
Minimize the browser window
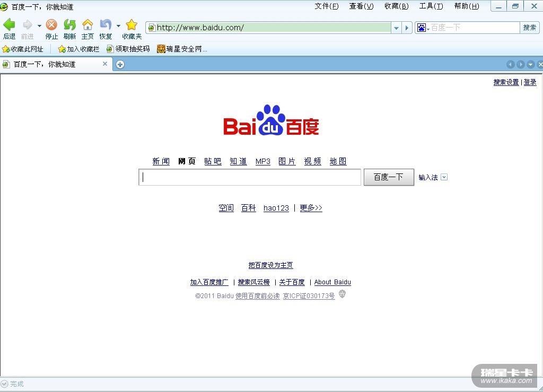click(x=498, y=6)
